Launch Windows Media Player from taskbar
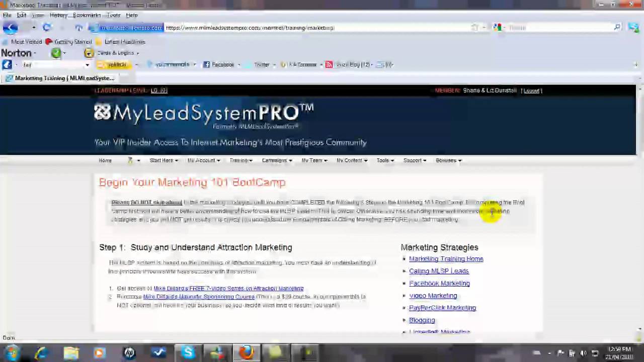Viewport: 644px width, 362px height. [x=100, y=353]
